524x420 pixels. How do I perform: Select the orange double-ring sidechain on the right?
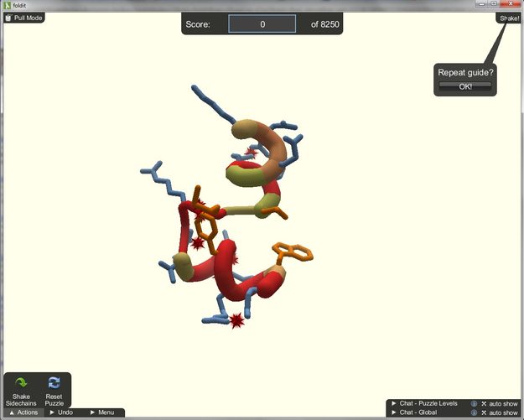point(293,252)
